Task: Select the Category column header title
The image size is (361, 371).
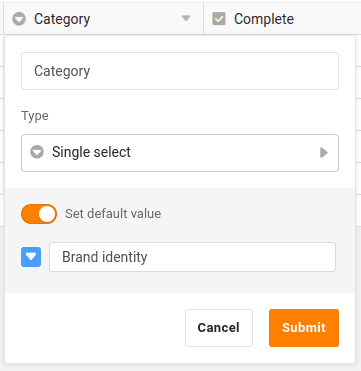Action: point(62,19)
